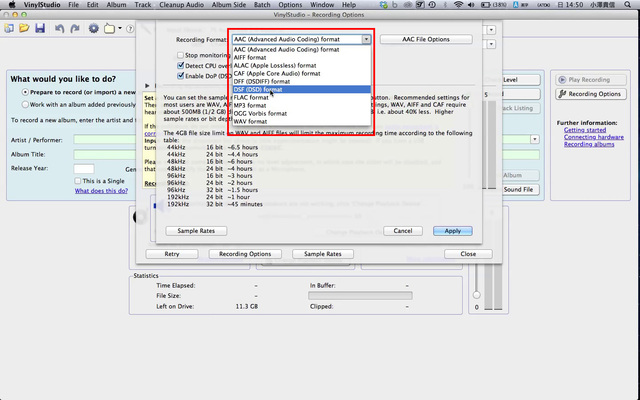The height and width of the screenshot is (400, 640).
Task: Choose FLAC format from the dropdown list
Action: tap(257, 98)
